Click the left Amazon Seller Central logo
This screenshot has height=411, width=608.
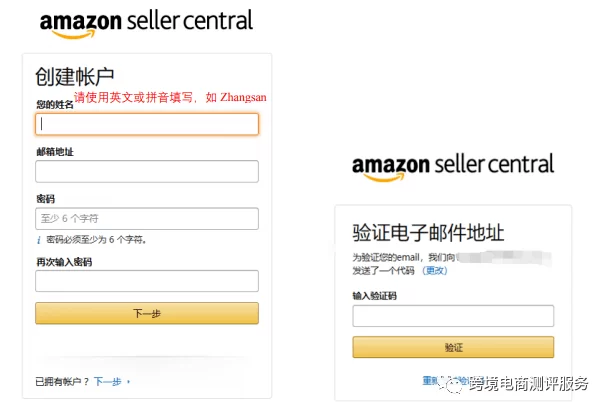146,23
